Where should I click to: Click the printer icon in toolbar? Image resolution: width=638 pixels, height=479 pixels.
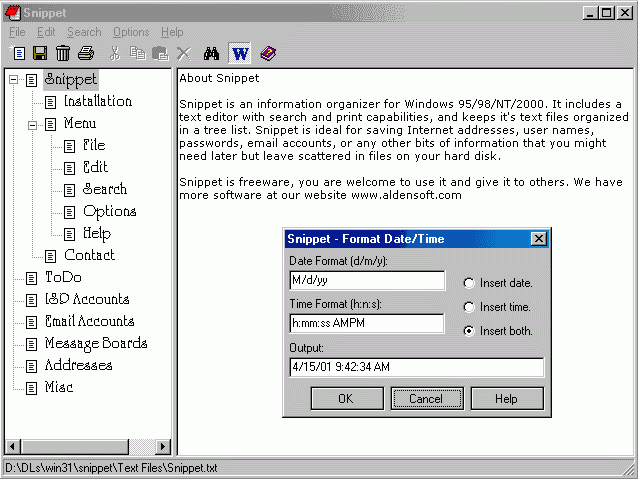87,53
